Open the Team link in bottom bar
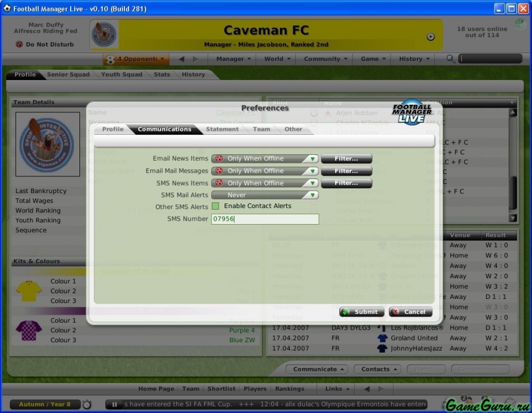The width and height of the screenshot is (532, 413). pyautogui.click(x=191, y=389)
